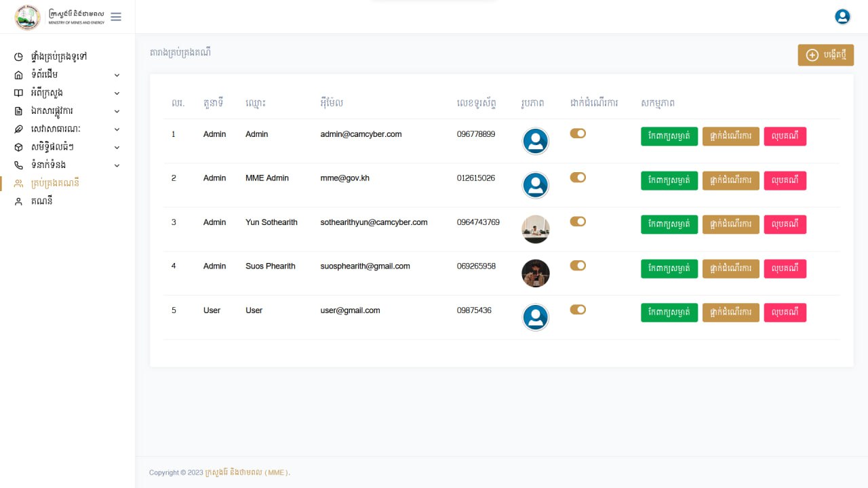The width and height of the screenshot is (868, 488).
Task: Select the highlighted គ្រប់គ្រងគណនី sidebar item
Action: pos(56,183)
